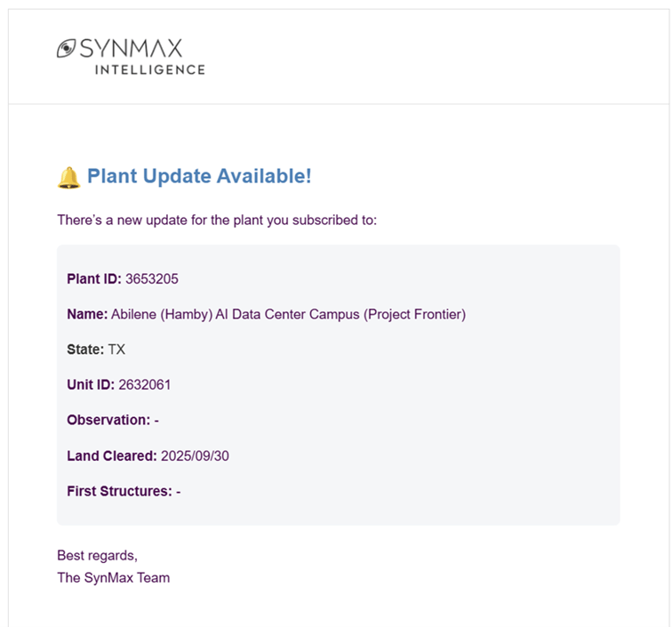Click "The SynMax Team" signature
672x627 pixels.
113,578
